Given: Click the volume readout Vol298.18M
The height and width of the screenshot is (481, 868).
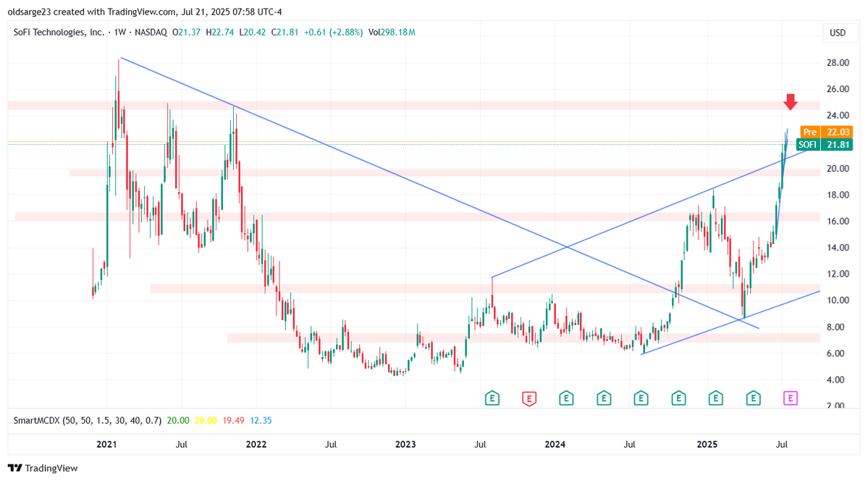Looking at the screenshot, I should 392,32.
